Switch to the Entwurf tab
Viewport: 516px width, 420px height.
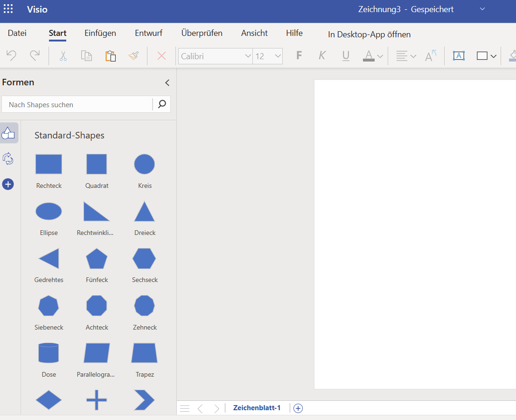tap(149, 33)
